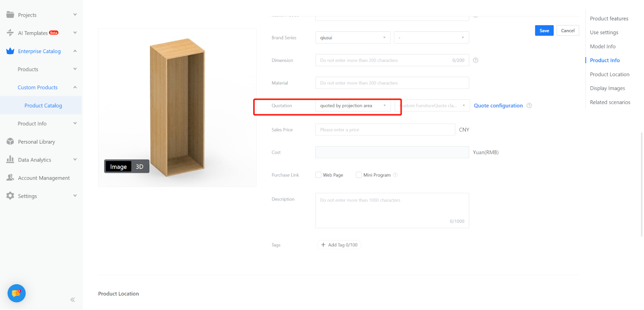Jump to Model Info section
Screen dimensions: 644x310
tap(603, 46)
